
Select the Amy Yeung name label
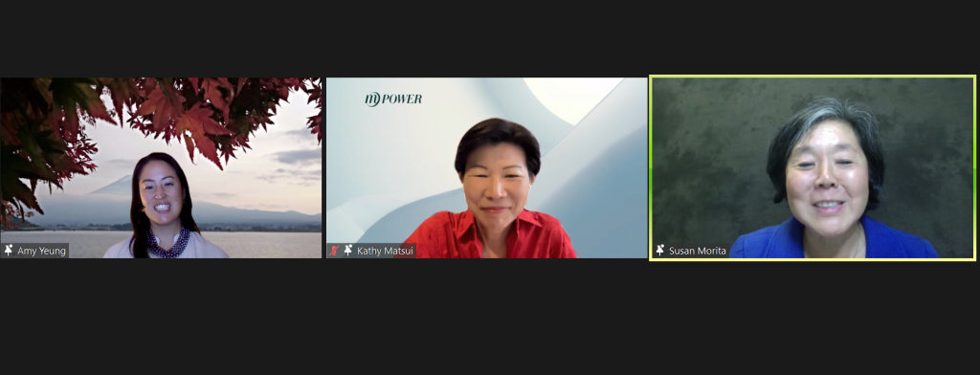(x=41, y=251)
